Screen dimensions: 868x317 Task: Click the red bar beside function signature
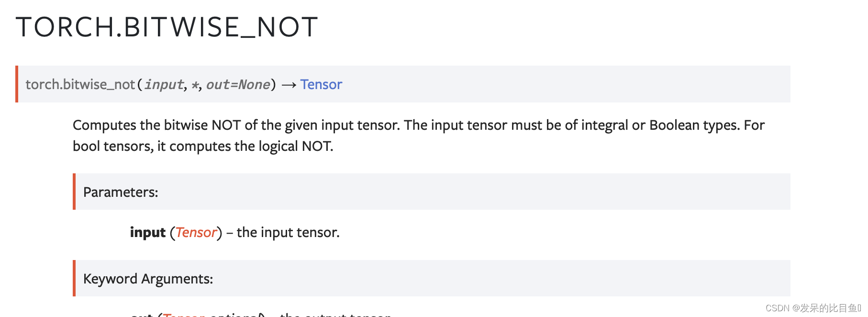pyautogui.click(x=17, y=84)
